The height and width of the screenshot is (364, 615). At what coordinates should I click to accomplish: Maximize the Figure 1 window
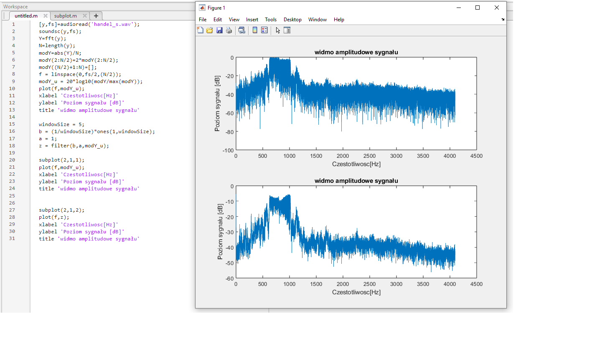[478, 8]
